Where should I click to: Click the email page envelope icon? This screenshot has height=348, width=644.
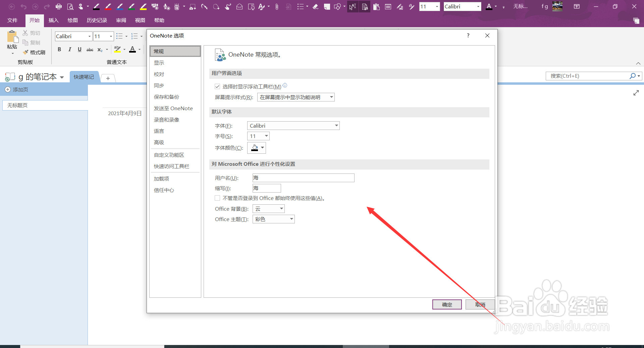tap(239, 6)
